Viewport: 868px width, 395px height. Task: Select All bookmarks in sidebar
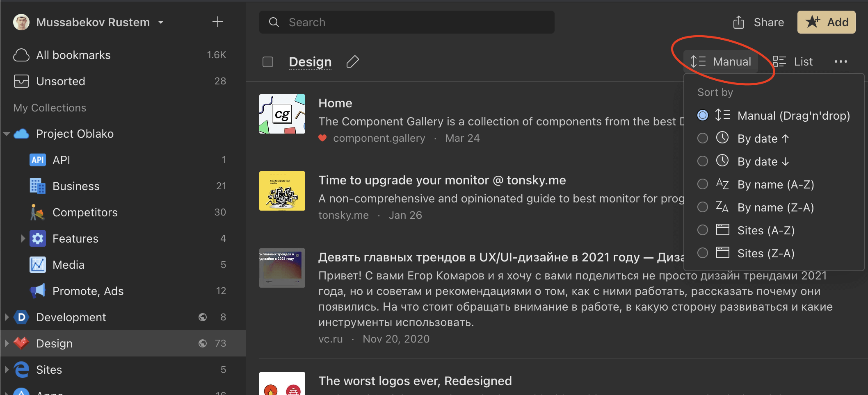(123, 55)
